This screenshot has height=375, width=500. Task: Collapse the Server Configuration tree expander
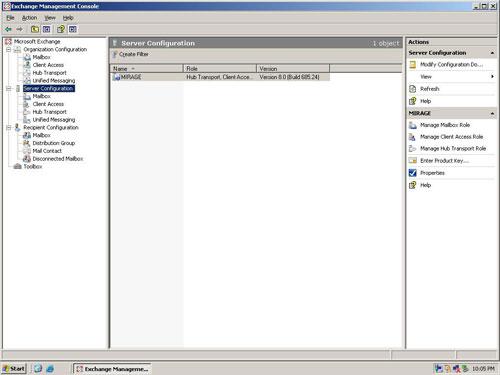[x=9, y=88]
